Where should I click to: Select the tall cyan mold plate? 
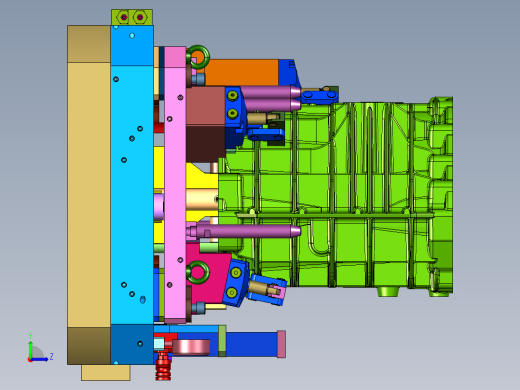tap(132, 195)
